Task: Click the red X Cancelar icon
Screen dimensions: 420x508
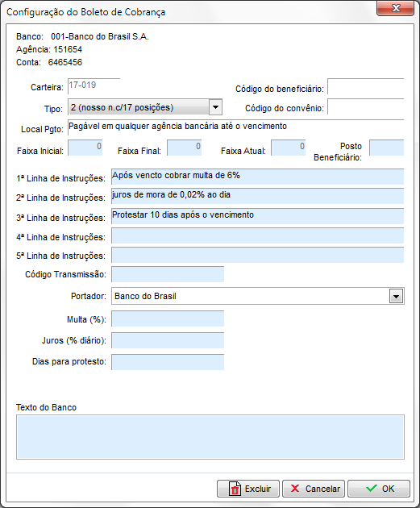Action: point(295,488)
